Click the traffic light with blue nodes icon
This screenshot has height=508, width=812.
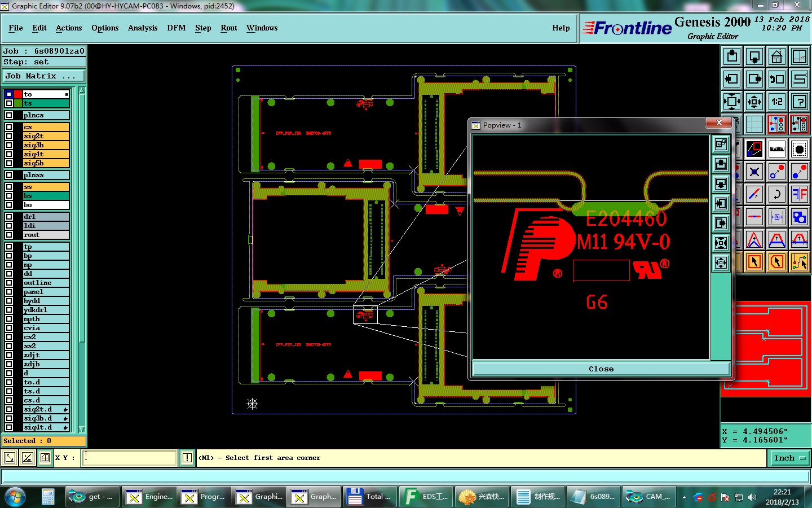[777, 124]
